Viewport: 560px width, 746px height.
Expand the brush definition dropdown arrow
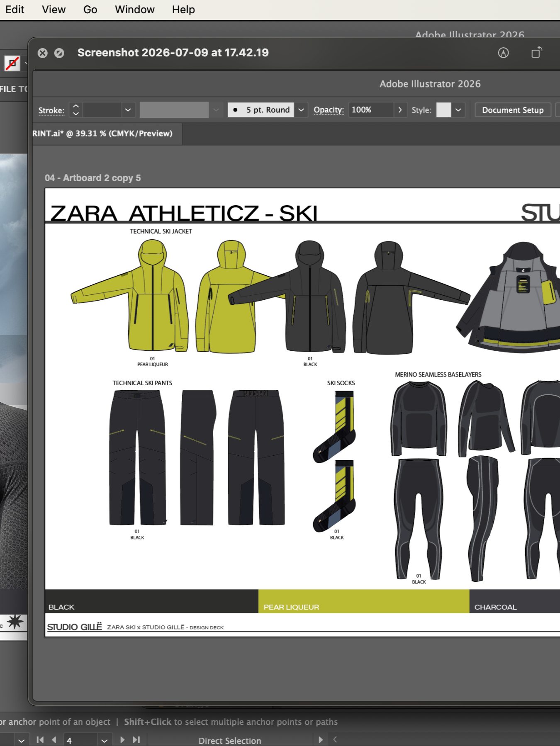(x=301, y=110)
